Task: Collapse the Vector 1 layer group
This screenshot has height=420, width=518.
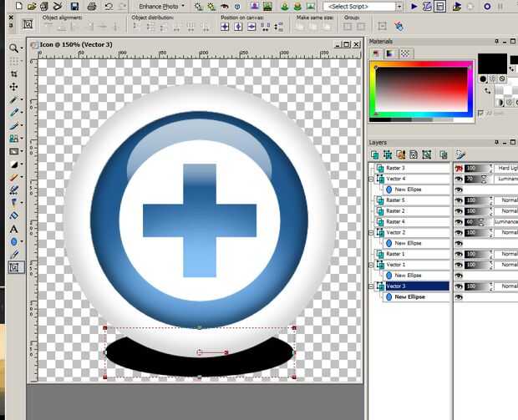Action: (371, 266)
